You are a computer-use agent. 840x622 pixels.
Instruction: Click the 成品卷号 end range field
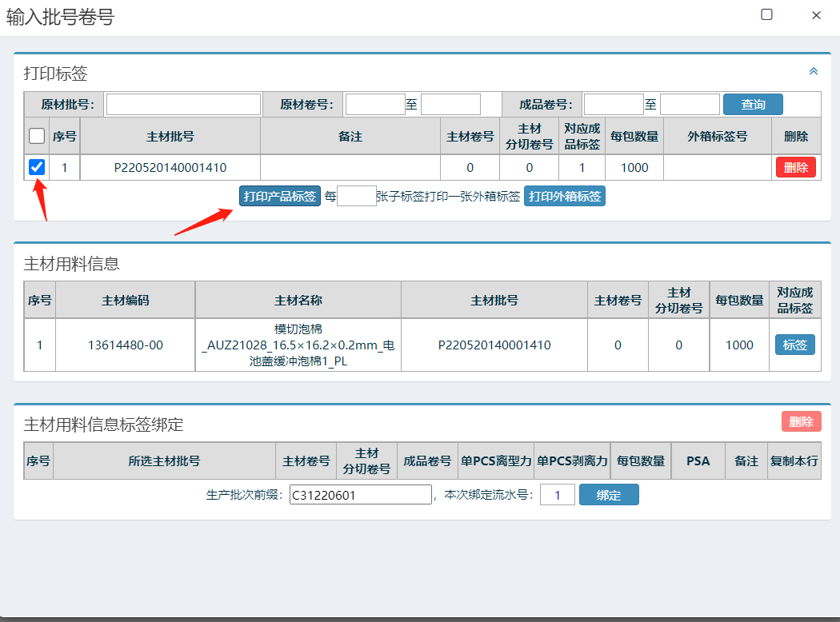point(690,105)
